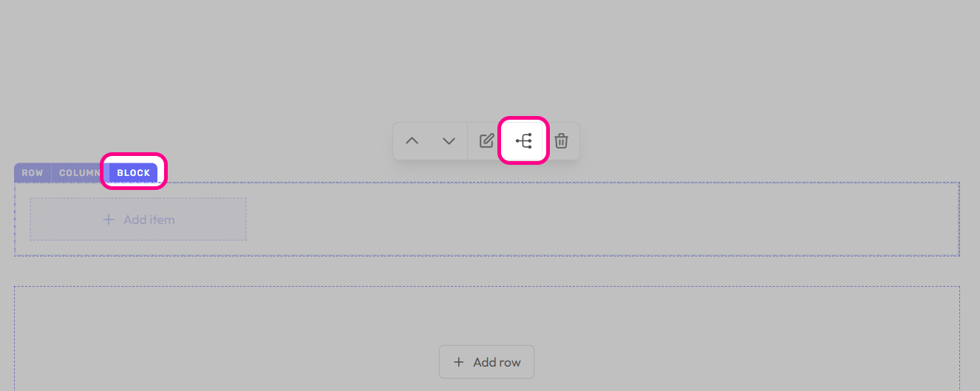Select the COLUMN breadcrumb tab
Viewport: 980px width, 391px height.
click(x=79, y=173)
